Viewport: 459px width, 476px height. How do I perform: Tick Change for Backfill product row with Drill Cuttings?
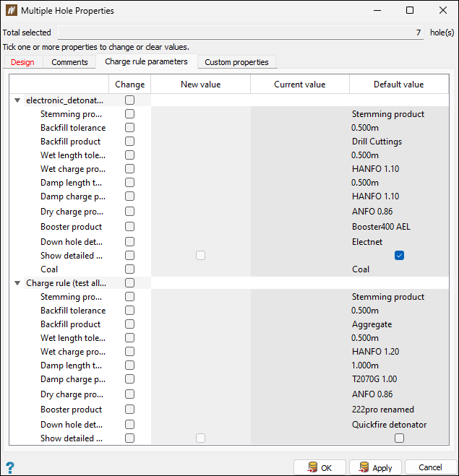[x=129, y=142]
